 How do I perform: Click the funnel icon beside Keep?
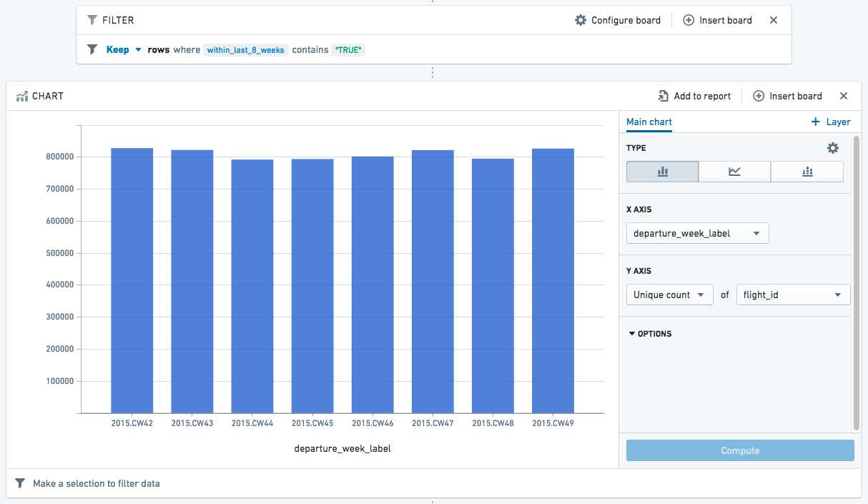point(92,50)
